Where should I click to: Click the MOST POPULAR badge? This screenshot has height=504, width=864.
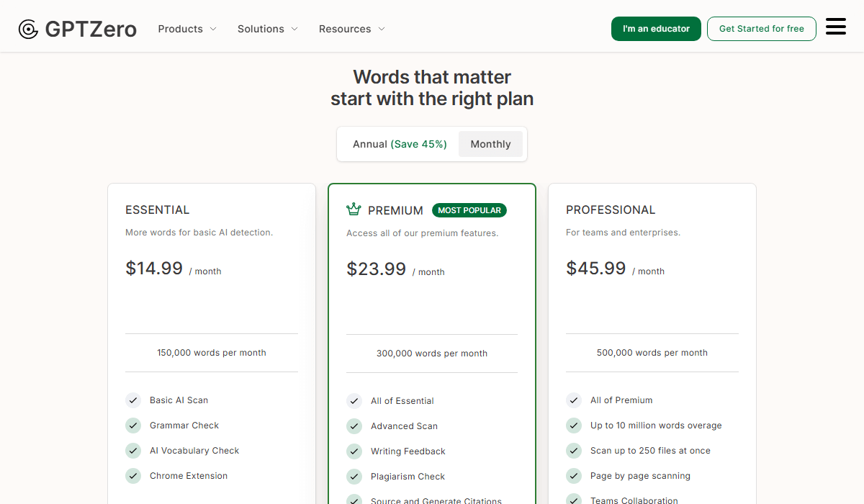[x=469, y=210]
